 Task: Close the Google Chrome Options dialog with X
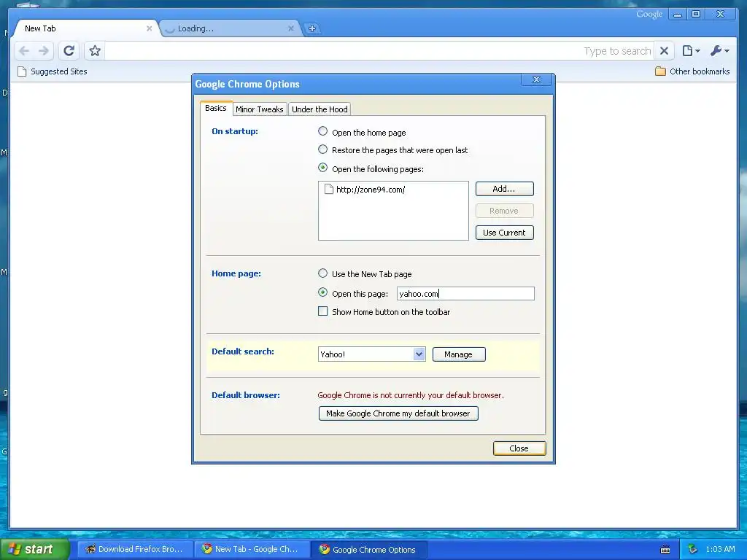pos(536,79)
